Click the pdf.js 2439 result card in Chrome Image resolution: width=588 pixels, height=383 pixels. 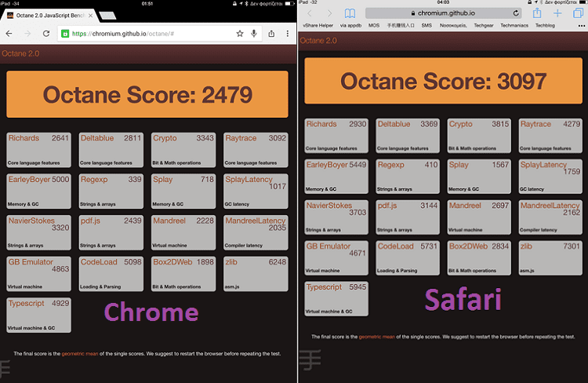click(111, 232)
